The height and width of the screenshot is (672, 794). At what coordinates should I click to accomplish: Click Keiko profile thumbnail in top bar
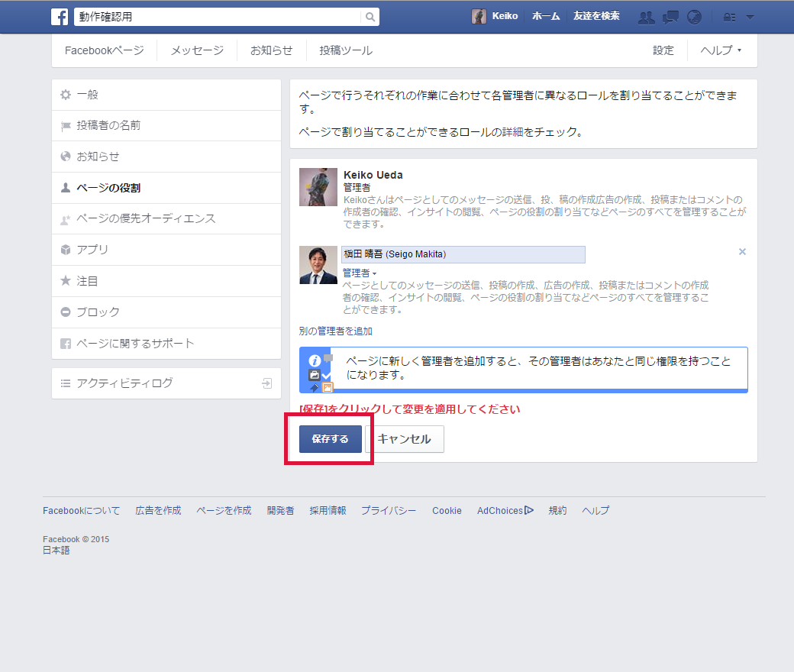click(x=479, y=16)
